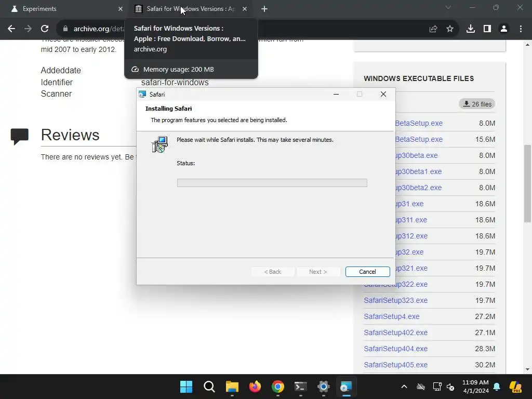532x399 pixels.
Task: Open the notification bell icon
Action: [x=497, y=387]
